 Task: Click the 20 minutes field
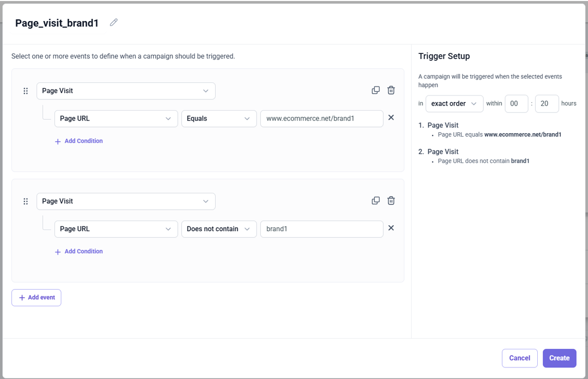(547, 104)
